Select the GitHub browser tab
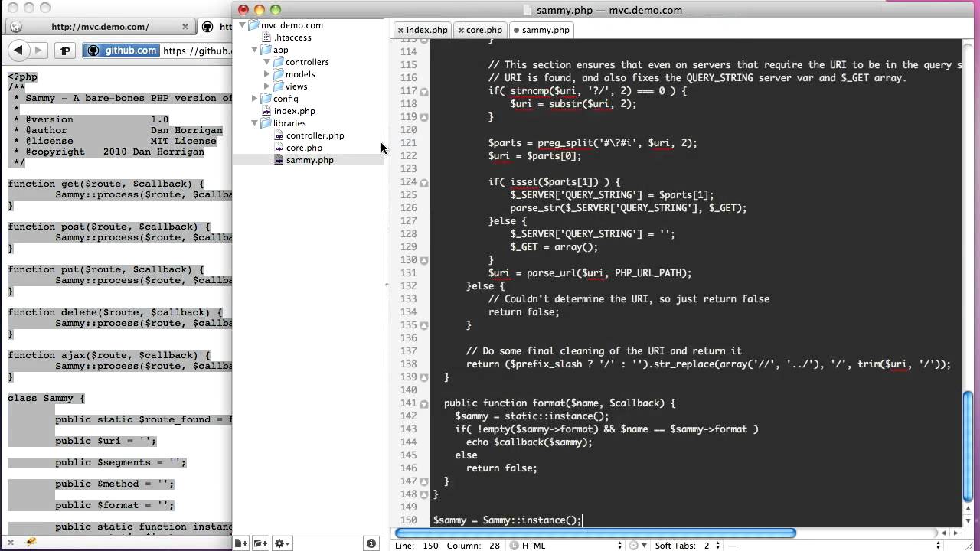The height and width of the screenshot is (551, 980). tap(215, 27)
